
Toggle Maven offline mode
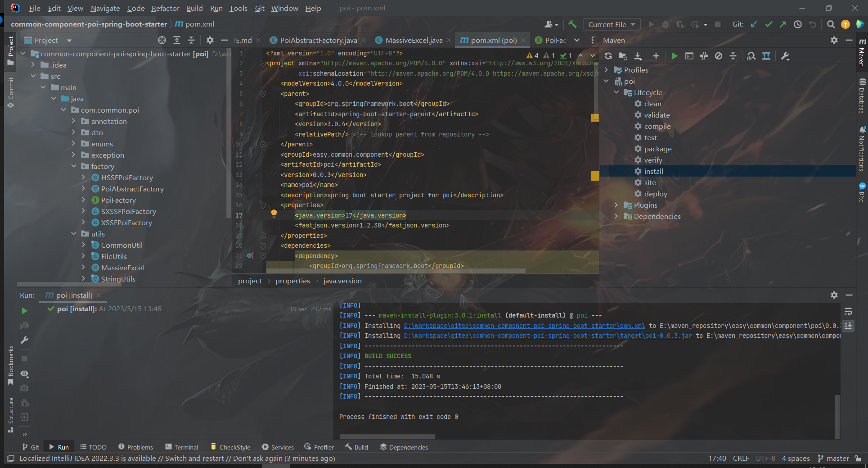click(x=704, y=56)
